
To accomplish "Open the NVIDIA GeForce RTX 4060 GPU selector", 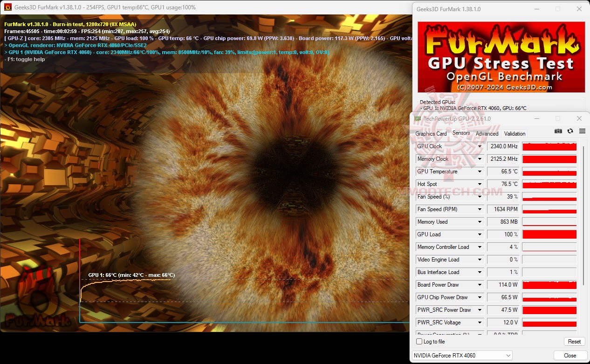I will (462, 356).
